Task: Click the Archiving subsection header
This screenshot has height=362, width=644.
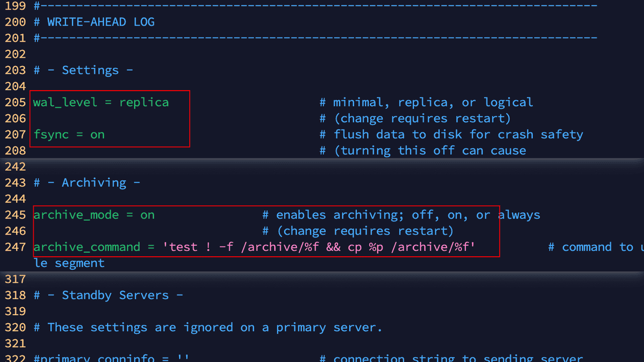Action: tap(87, 182)
